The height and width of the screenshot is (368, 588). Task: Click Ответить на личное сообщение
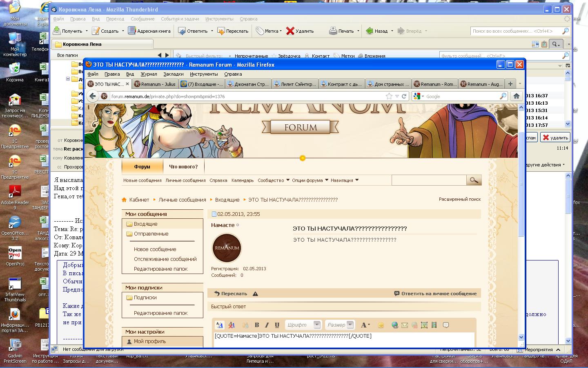point(435,294)
